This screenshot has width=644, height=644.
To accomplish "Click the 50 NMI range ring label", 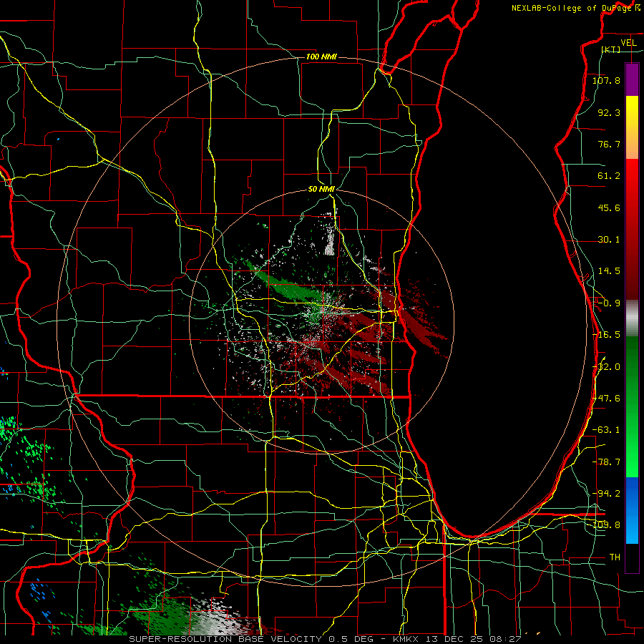I will pos(321,189).
